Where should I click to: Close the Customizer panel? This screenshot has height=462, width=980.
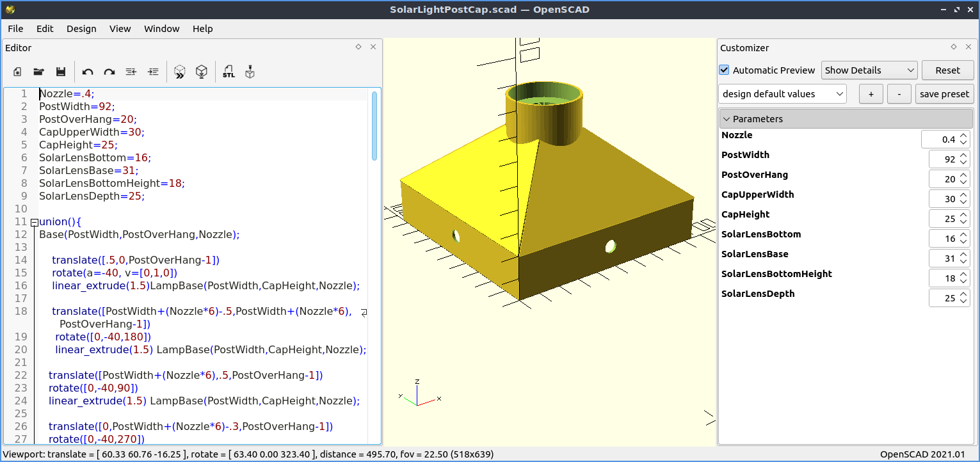pos(968,47)
